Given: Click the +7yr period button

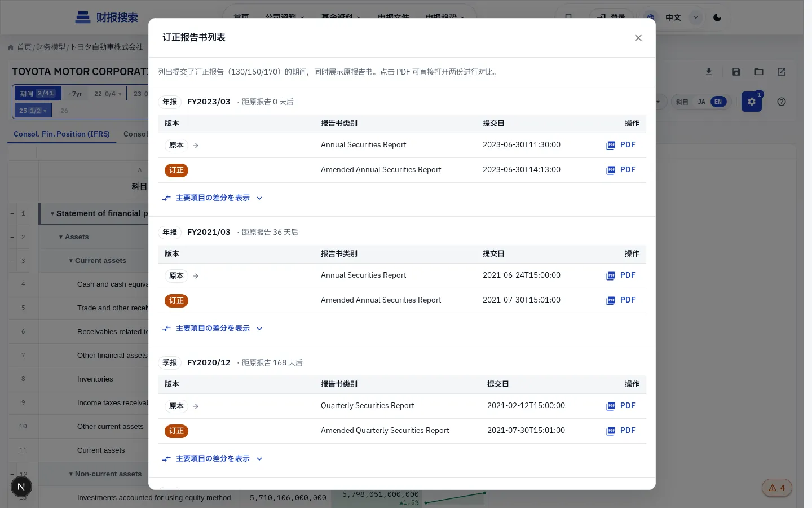Looking at the screenshot, I should pyautogui.click(x=75, y=94).
